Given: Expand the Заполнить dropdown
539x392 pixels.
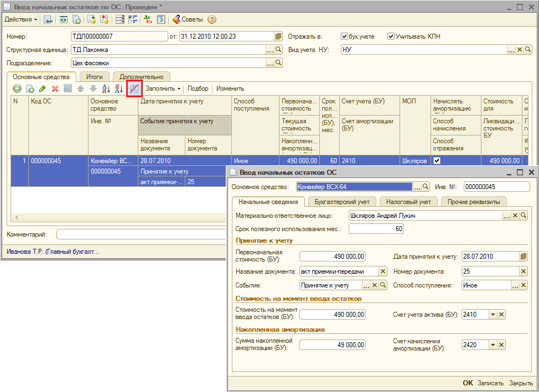Looking at the screenshot, I should point(163,88).
